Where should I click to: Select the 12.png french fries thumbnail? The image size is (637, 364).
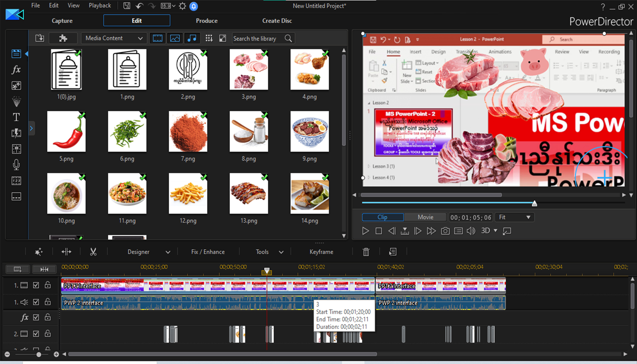[x=188, y=193]
